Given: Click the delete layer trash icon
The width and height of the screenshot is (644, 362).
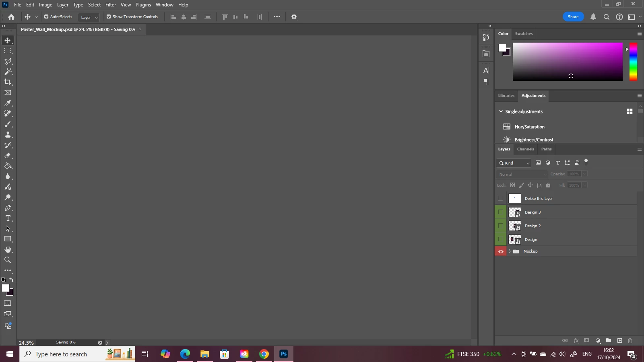Looking at the screenshot, I should coord(630,341).
